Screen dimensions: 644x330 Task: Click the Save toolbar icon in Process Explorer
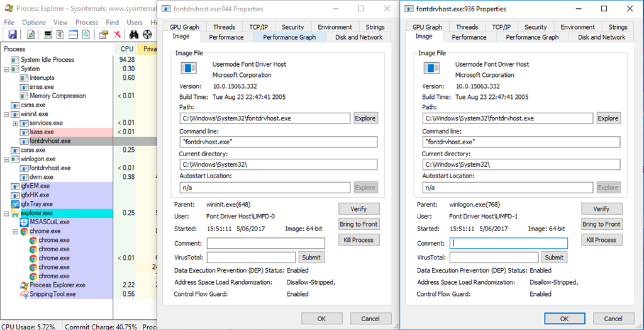pyautogui.click(x=13, y=35)
